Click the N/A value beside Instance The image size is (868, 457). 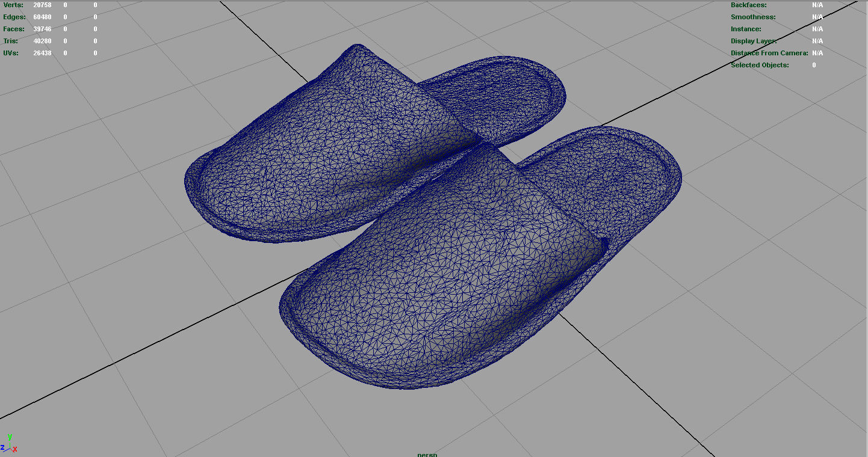[817, 29]
